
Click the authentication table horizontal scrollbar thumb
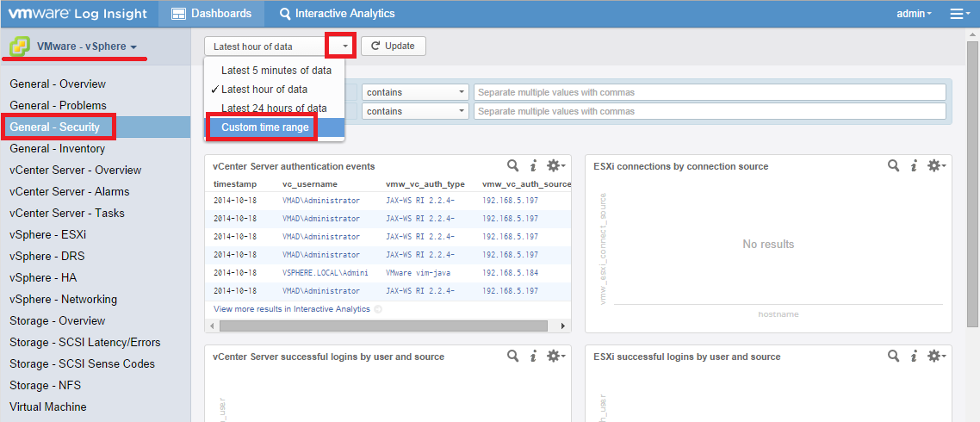tap(384, 326)
